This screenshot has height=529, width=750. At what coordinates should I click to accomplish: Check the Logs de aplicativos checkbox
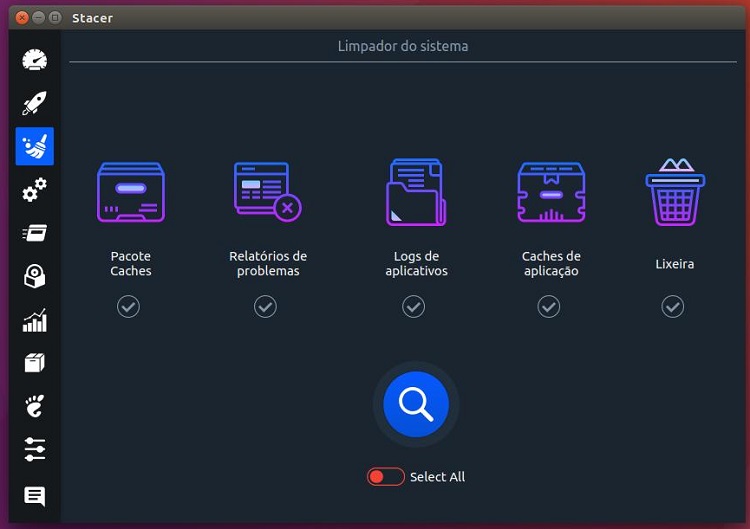pyautogui.click(x=413, y=307)
